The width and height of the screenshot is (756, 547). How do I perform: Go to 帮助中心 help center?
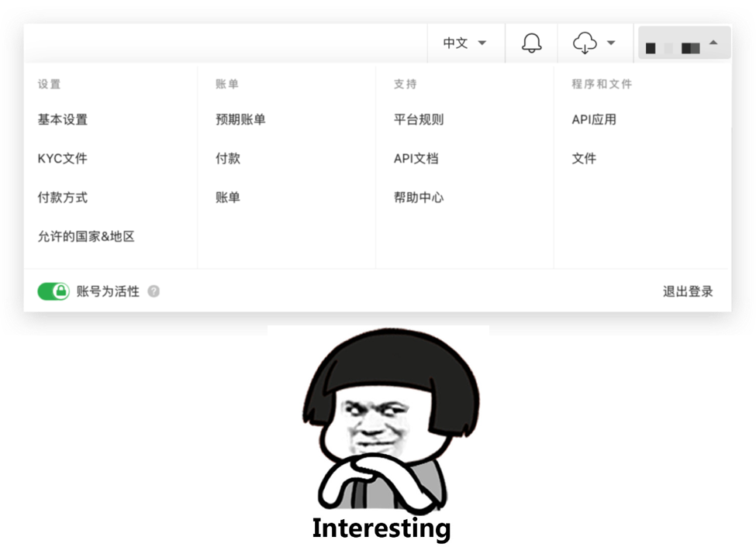click(x=419, y=198)
